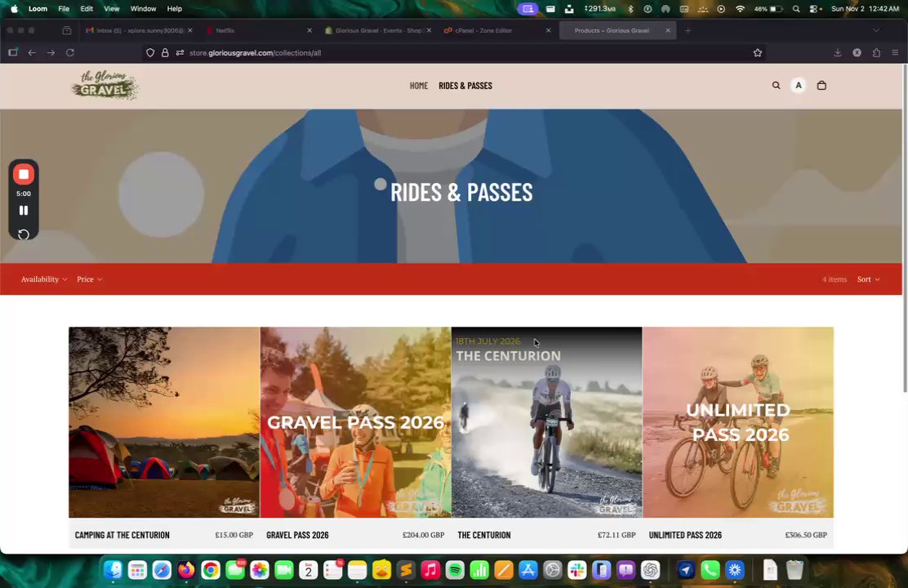Open Gravel Pass 2026 product title
The height and width of the screenshot is (588, 908).
coord(297,535)
